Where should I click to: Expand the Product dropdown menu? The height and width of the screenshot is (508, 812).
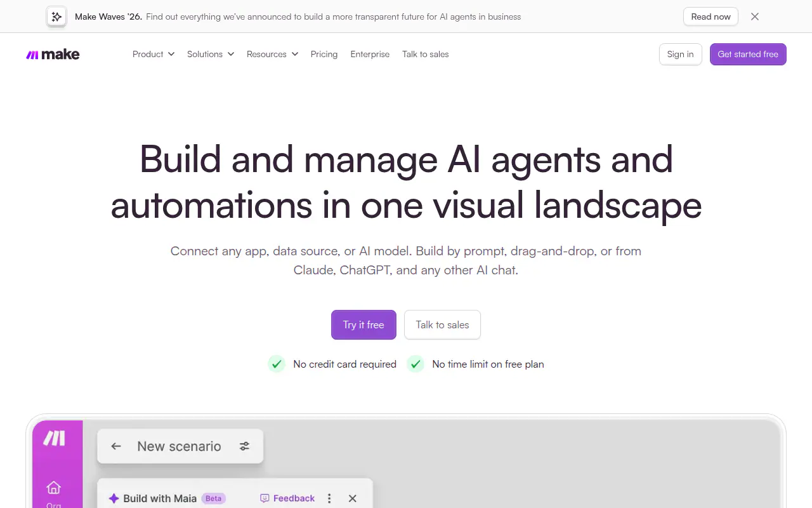point(154,55)
